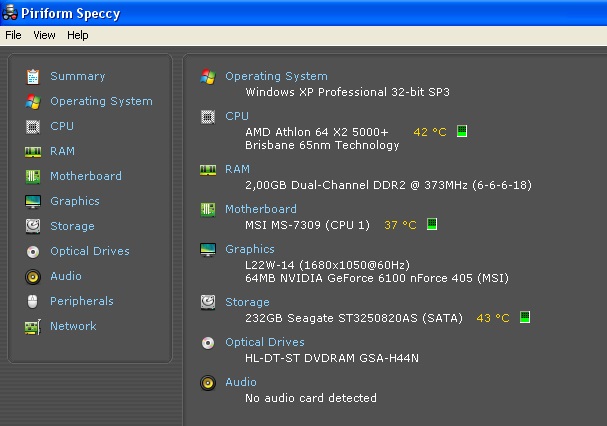Click the Motherboard icon in sidebar
Screen dimensions: 607x426
(33, 177)
